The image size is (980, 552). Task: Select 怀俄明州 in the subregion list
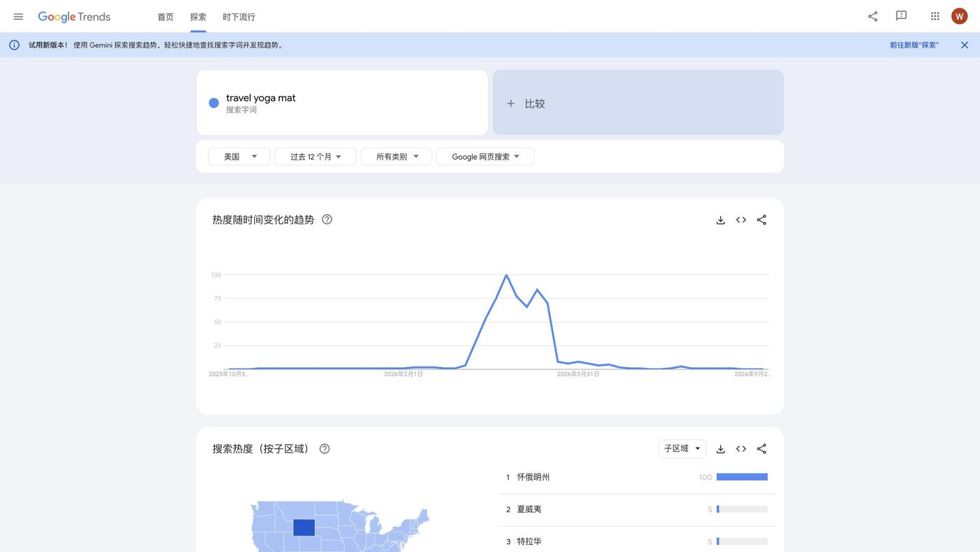(533, 477)
